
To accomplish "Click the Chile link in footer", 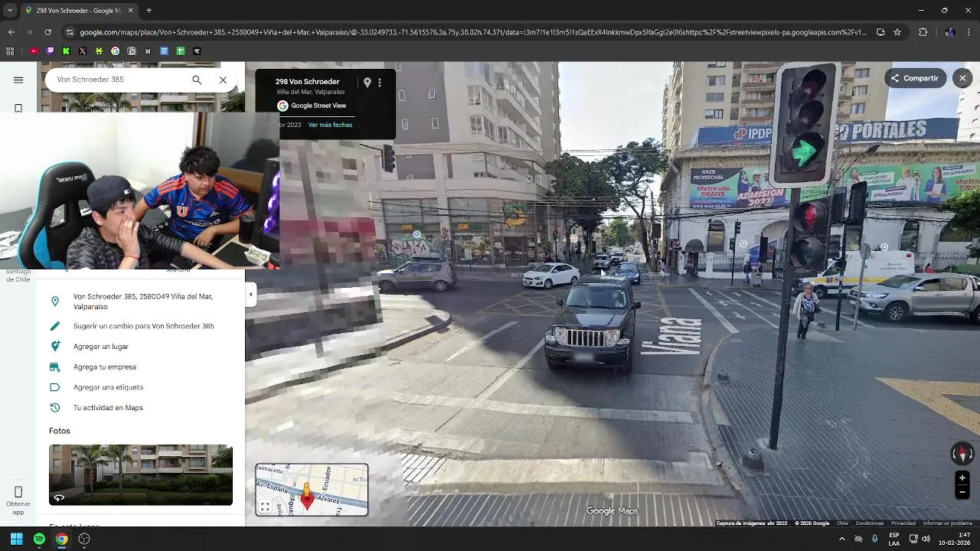I will [x=842, y=523].
